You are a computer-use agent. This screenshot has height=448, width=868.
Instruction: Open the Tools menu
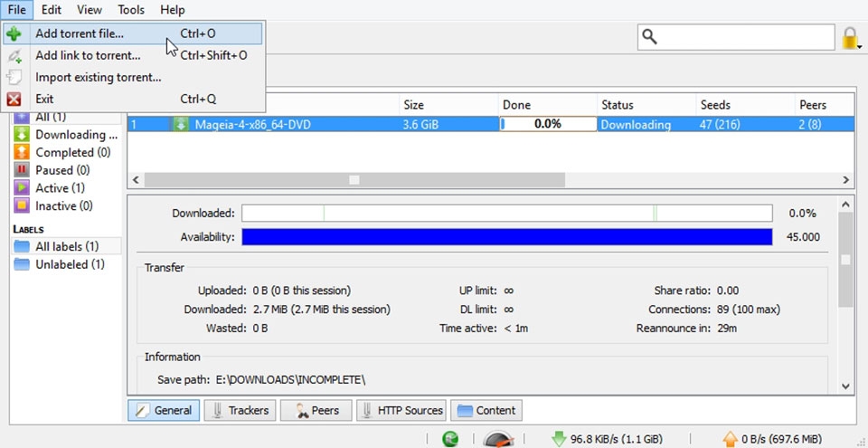(130, 9)
